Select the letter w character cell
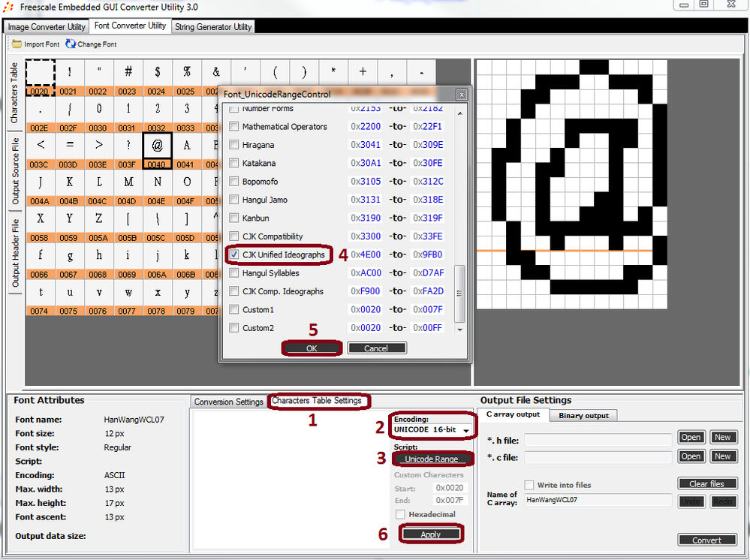750x560 pixels. click(128, 297)
